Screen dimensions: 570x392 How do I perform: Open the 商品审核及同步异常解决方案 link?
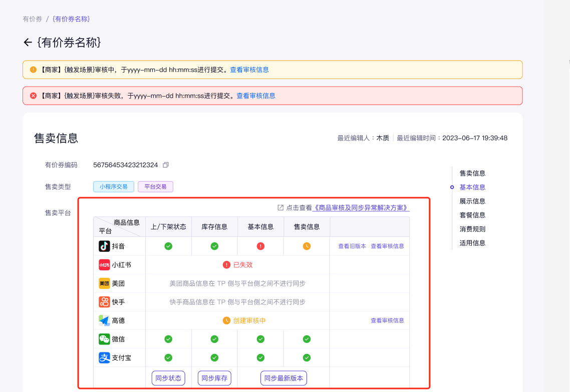361,208
